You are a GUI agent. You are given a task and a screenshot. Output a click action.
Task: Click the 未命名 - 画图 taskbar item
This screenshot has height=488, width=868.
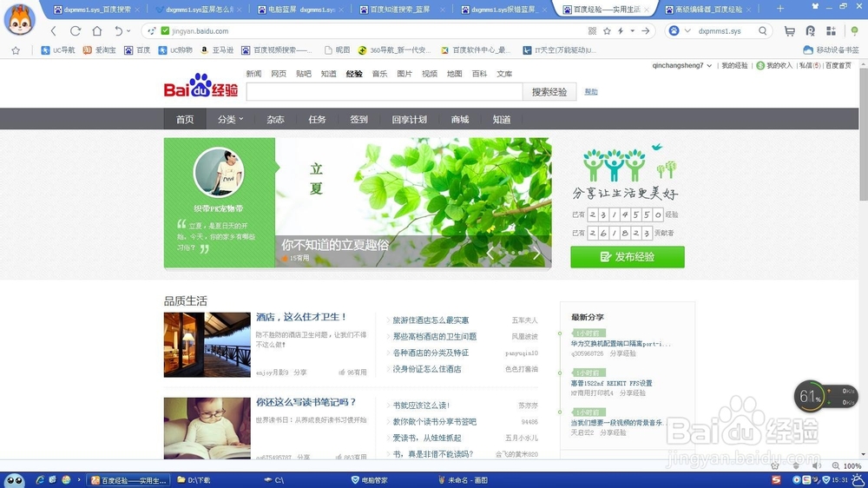pyautogui.click(x=463, y=480)
